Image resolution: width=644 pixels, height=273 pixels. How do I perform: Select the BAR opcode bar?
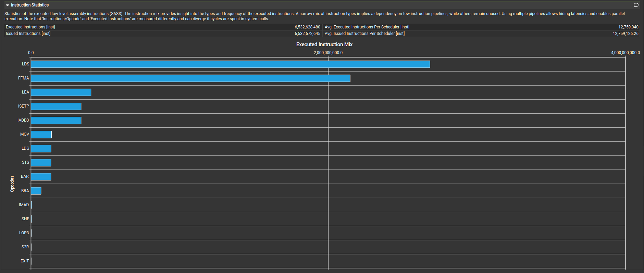[41, 177]
